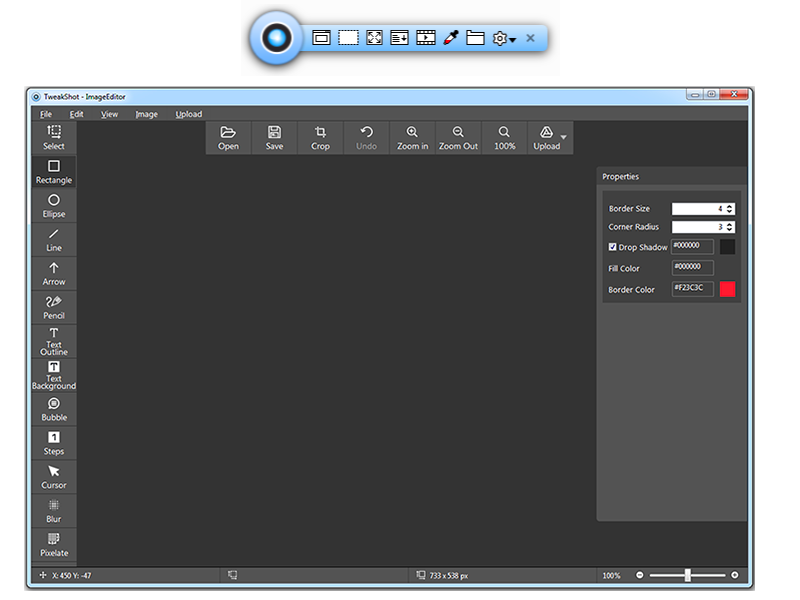Select the Line tool

pos(54,240)
